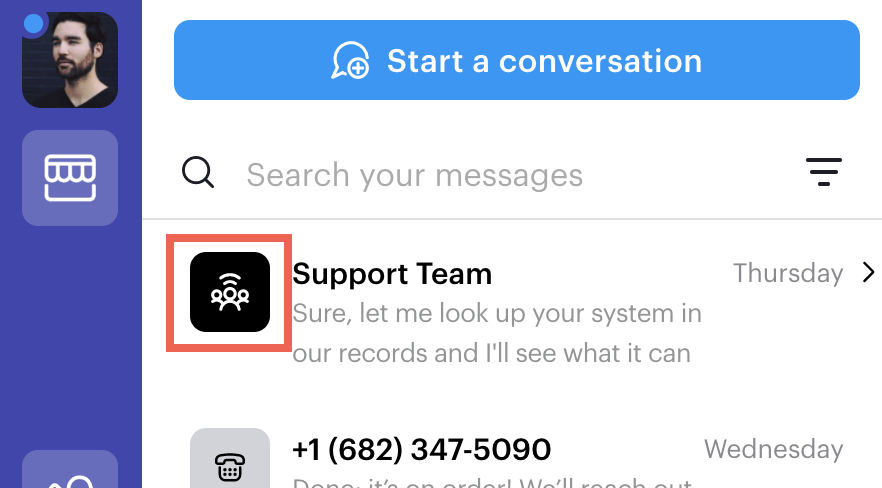882x488 pixels.
Task: Open the partially visible bottom sidebar icon
Action: point(70,469)
